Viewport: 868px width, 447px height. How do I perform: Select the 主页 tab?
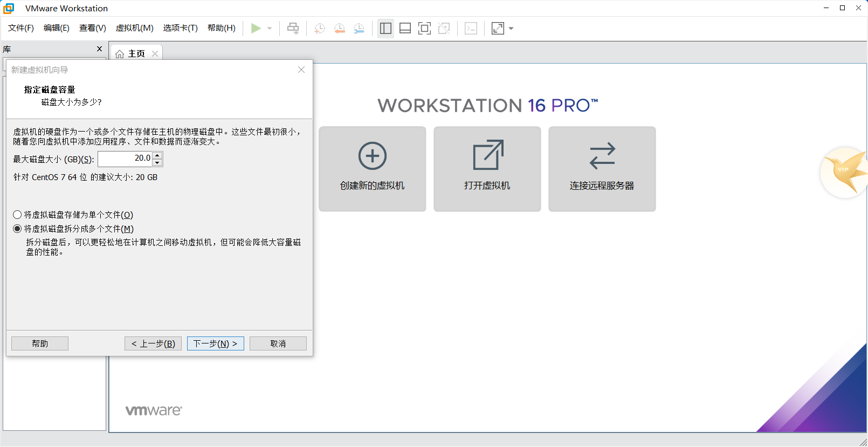[136, 53]
